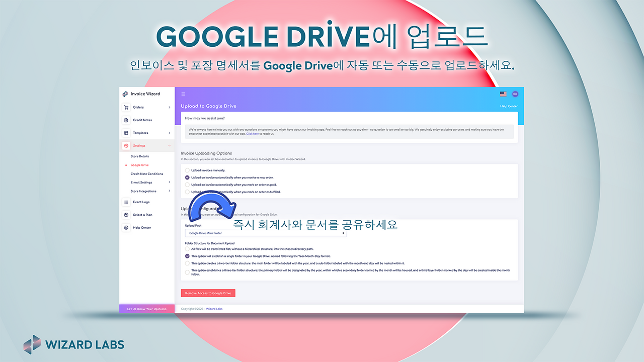Select two-tier folder structure option
The height and width of the screenshot is (362, 644).
(187, 263)
